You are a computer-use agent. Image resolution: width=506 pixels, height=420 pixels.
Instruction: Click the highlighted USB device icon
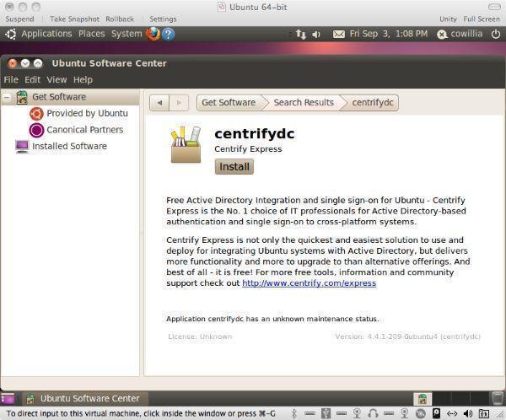[x=326, y=413]
